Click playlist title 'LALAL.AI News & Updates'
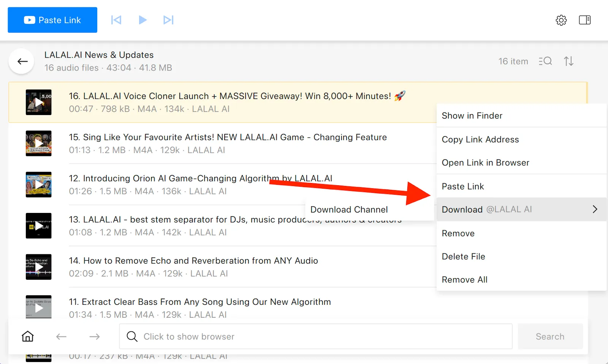The image size is (608, 364). (x=99, y=55)
